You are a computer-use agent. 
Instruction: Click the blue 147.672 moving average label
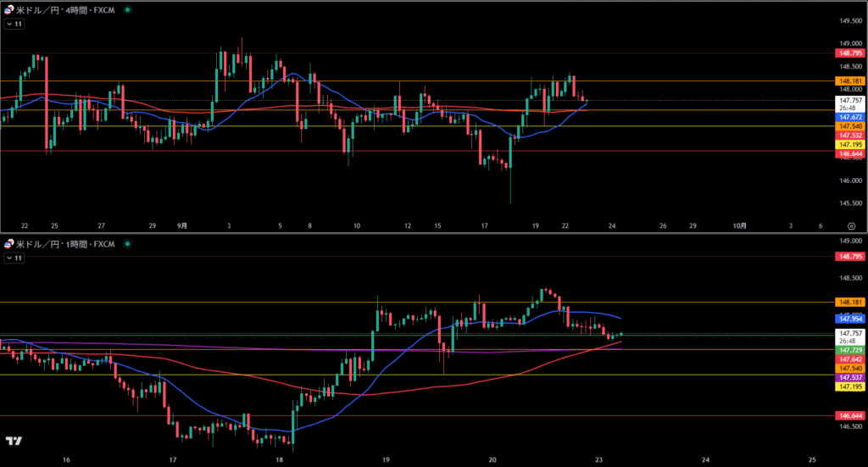pos(850,116)
